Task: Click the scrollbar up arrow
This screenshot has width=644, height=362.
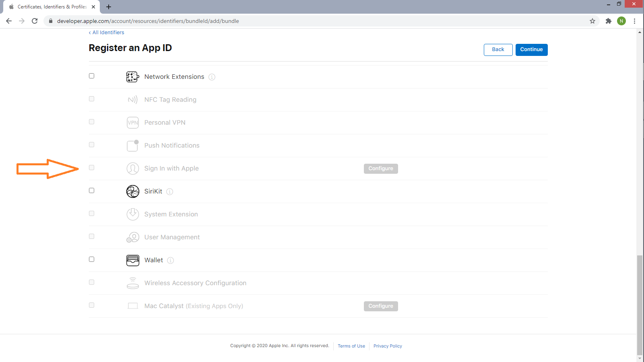Action: click(x=640, y=32)
